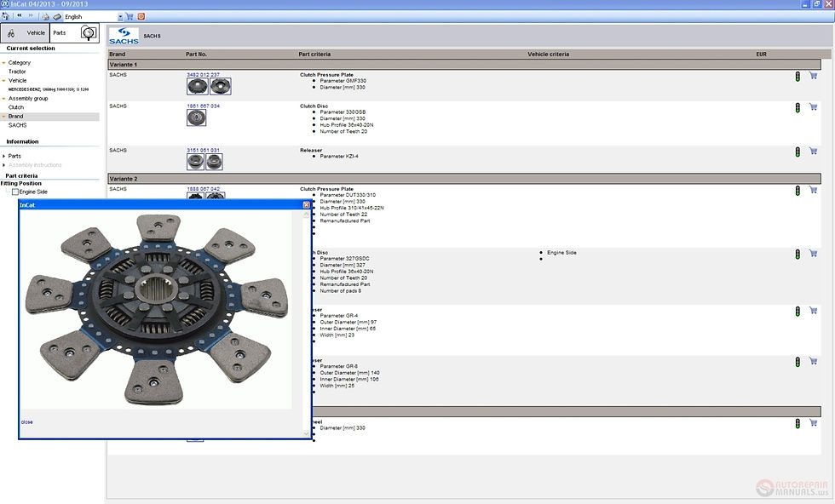Image resolution: width=835 pixels, height=504 pixels.
Task: Select the Part criteria column header
Action: point(314,54)
